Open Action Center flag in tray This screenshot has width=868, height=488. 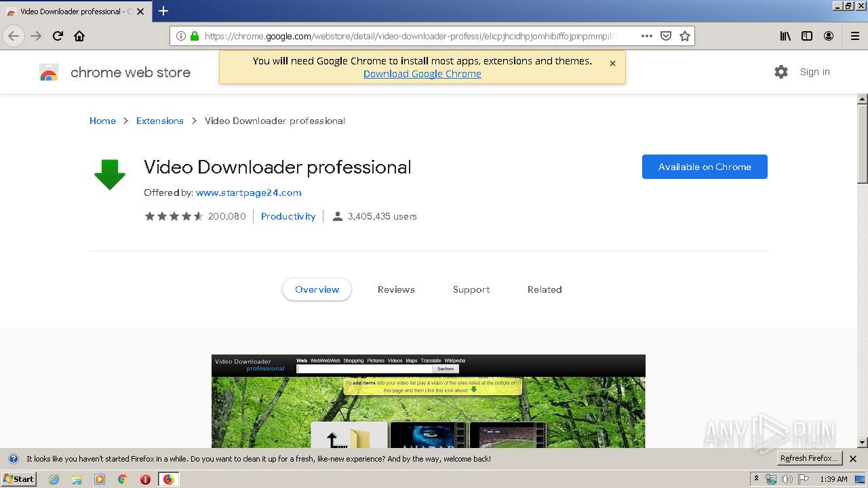coord(804,479)
